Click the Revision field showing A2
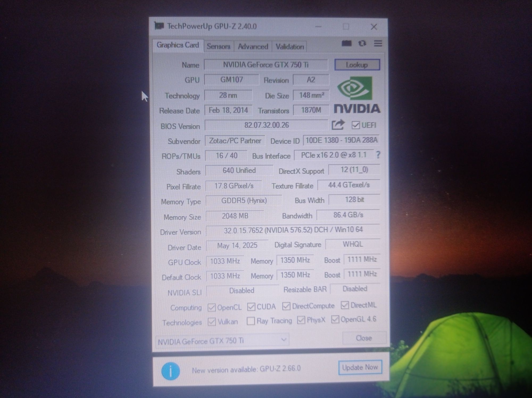Screen dimensions: 532x398 tap(311, 80)
